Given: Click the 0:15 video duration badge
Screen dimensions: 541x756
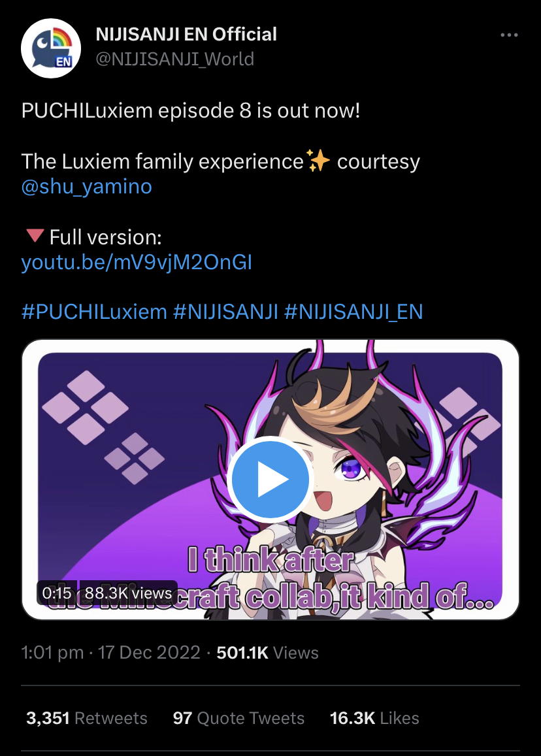Looking at the screenshot, I should tap(57, 593).
